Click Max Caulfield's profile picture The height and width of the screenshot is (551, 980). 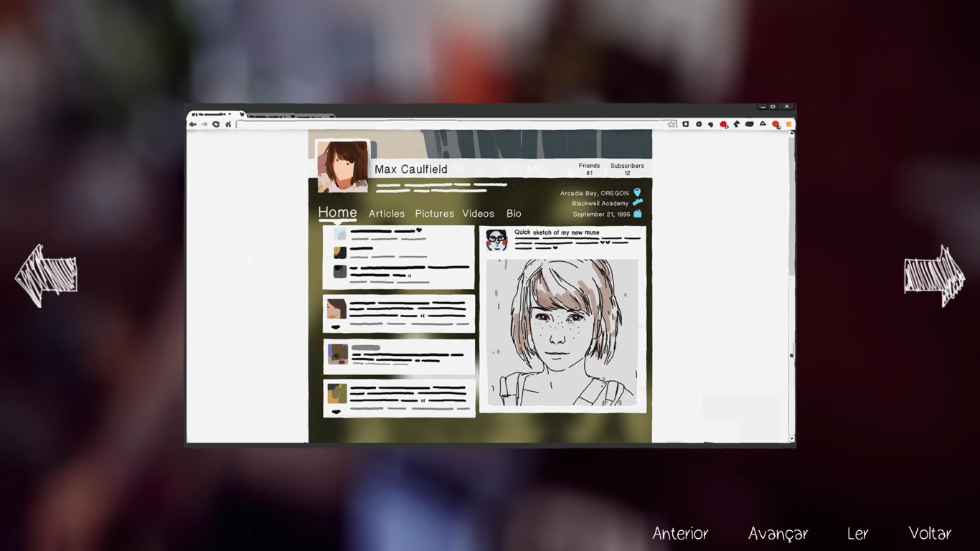pos(343,166)
